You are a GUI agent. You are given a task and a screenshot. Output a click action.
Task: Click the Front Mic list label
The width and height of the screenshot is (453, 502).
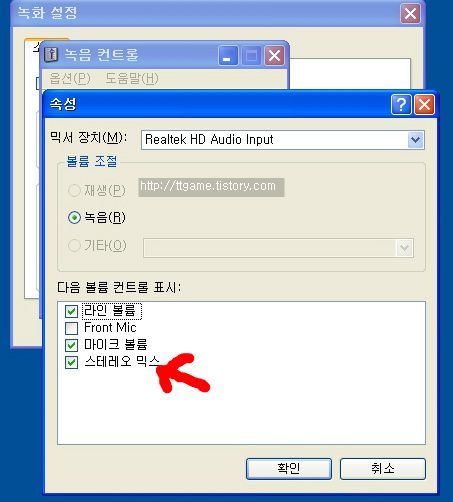110,328
